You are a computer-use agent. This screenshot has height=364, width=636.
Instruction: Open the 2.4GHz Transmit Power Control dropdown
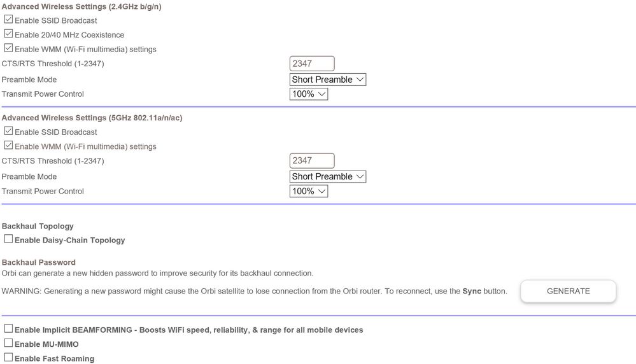(x=309, y=94)
